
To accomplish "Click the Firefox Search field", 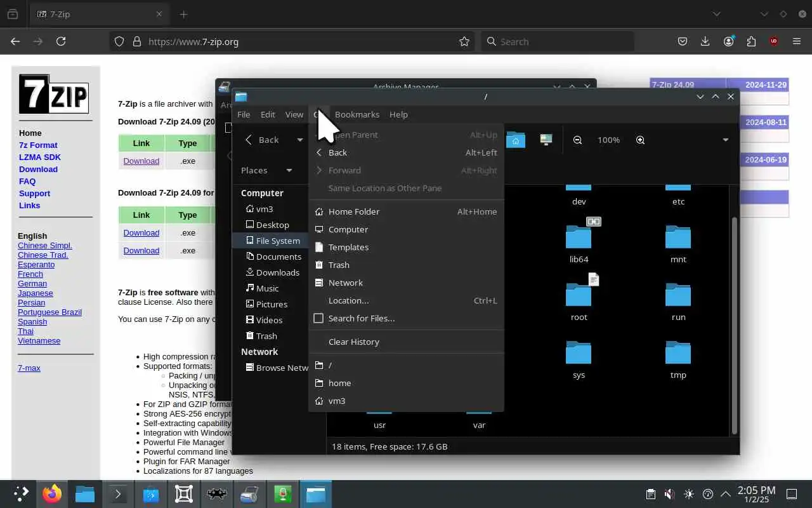I will (x=558, y=41).
